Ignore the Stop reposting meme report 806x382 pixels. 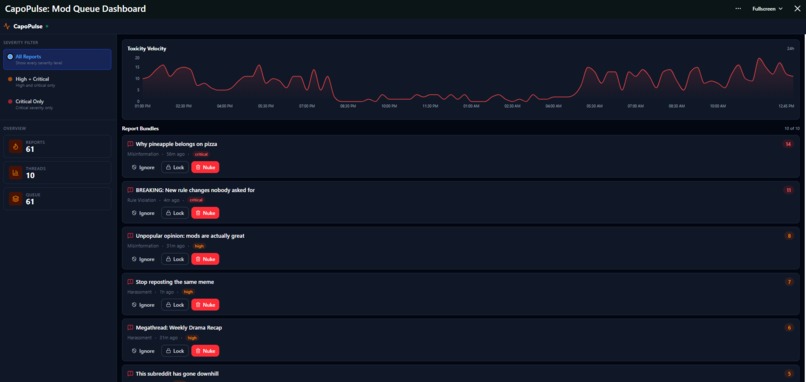click(x=143, y=305)
